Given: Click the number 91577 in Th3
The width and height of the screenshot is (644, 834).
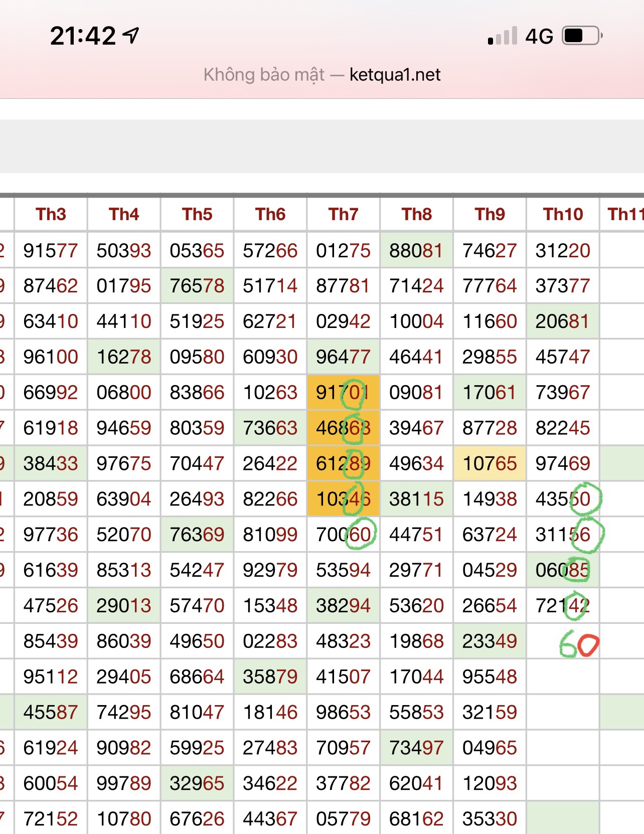Looking at the screenshot, I should 51,250.
